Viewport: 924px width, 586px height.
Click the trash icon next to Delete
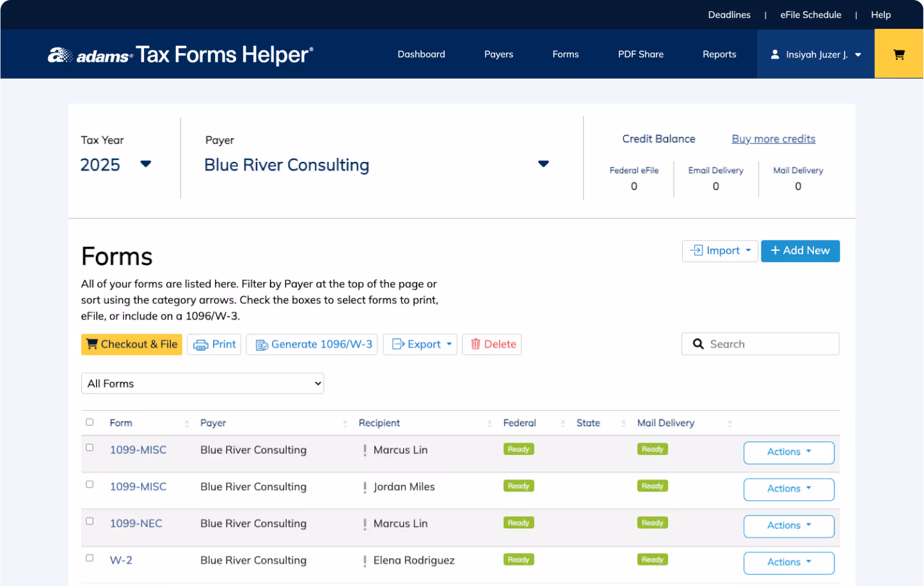[475, 344]
